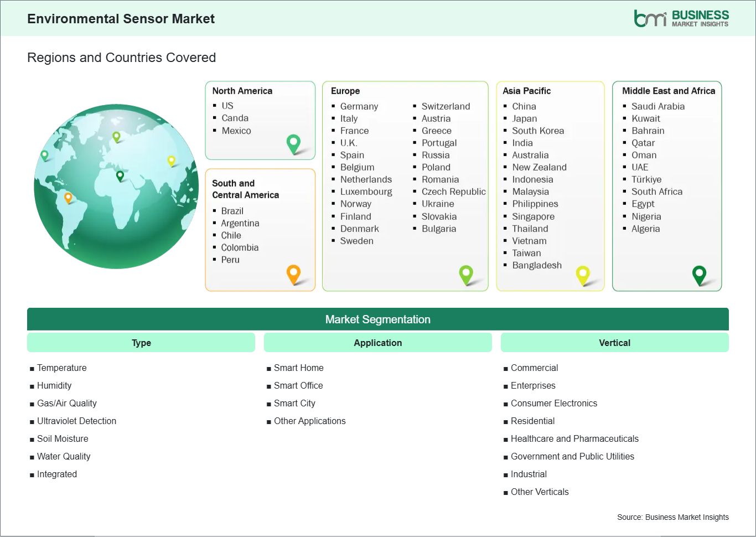Click the dark green pin on globe's Africa
The width and height of the screenshot is (756, 537).
(120, 176)
